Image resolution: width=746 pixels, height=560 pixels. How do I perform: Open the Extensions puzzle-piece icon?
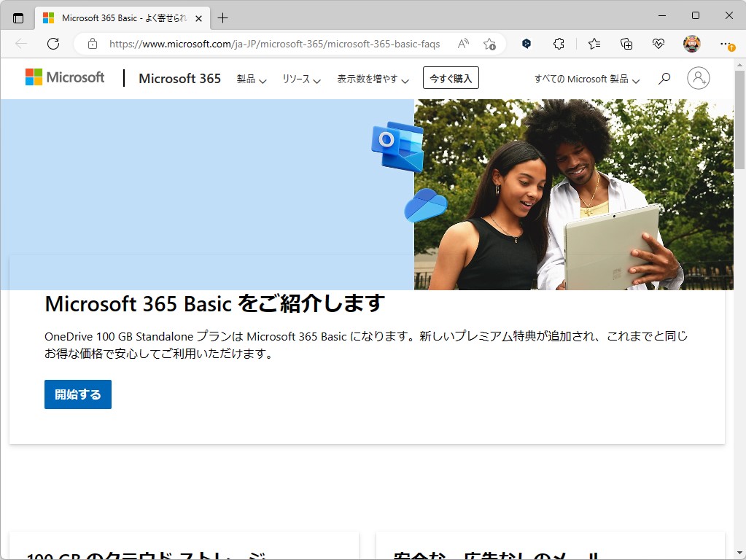click(558, 44)
